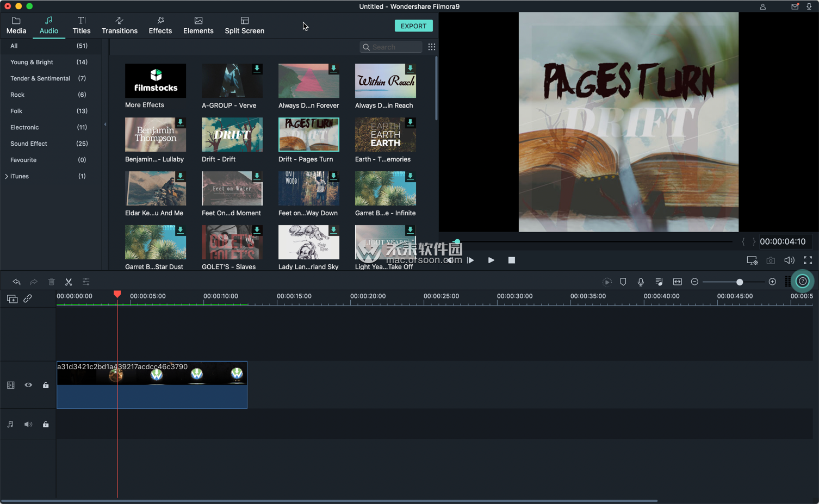This screenshot has width=819, height=504.
Task: Stop the preview playback
Action: click(511, 260)
